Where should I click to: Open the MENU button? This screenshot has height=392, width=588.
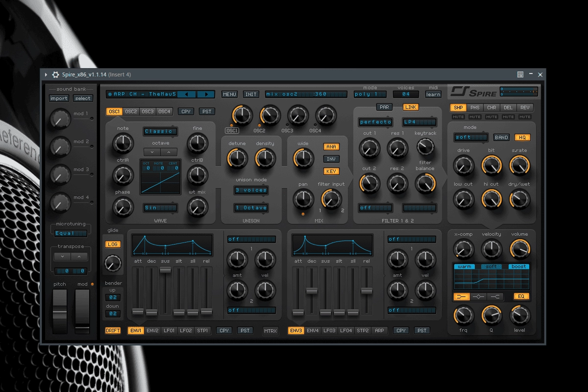coord(229,94)
